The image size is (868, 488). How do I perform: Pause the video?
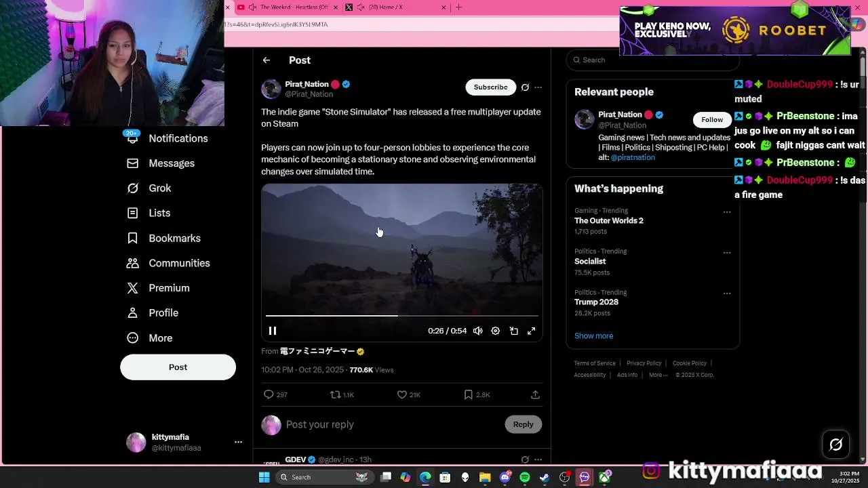pyautogui.click(x=273, y=331)
